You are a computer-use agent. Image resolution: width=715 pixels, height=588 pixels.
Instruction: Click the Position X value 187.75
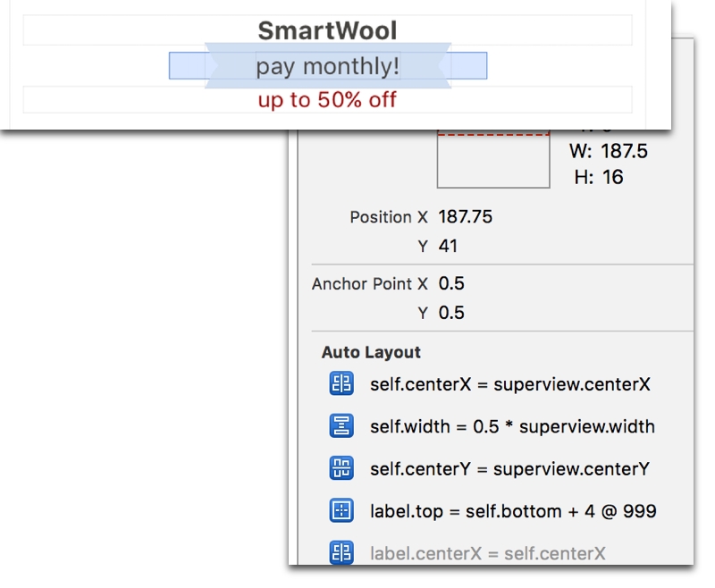[x=465, y=217]
